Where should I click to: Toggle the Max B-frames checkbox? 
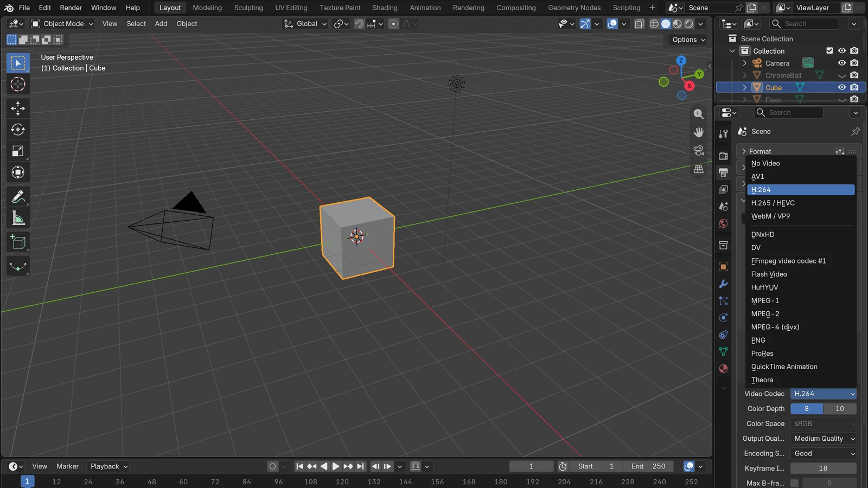[x=794, y=483]
